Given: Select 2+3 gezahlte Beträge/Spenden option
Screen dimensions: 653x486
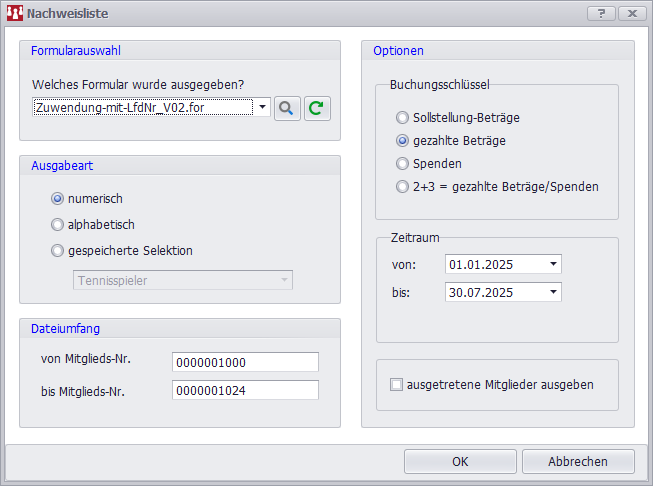Looking at the screenshot, I should [x=403, y=187].
